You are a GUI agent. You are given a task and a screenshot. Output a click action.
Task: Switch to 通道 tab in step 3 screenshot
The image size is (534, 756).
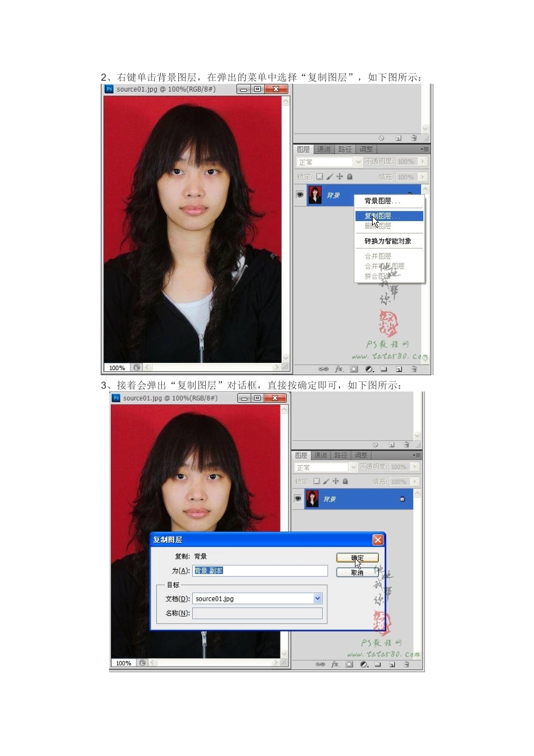point(320,456)
